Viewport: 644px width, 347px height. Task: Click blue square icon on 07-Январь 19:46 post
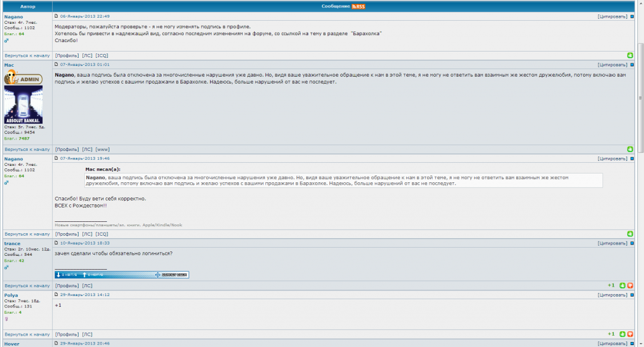coord(632,158)
